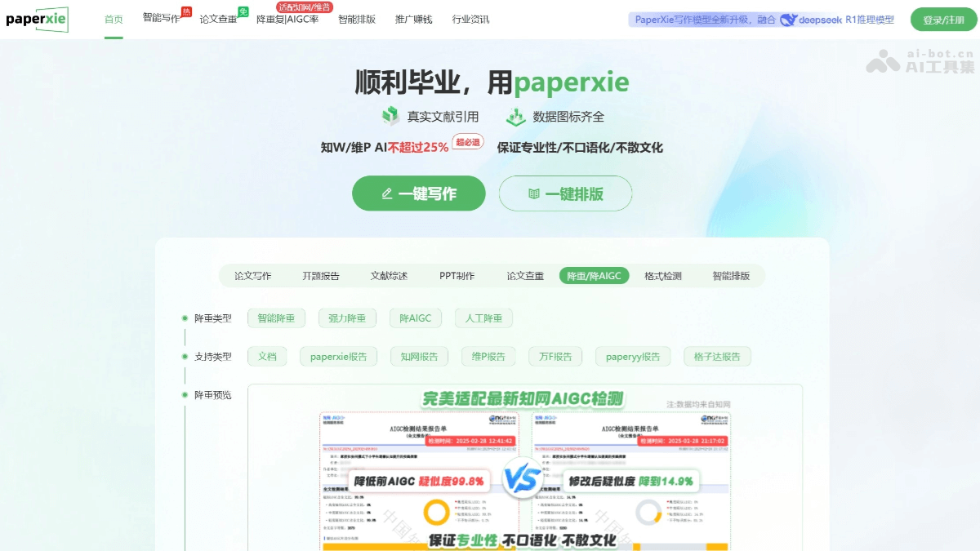Image resolution: width=980 pixels, height=551 pixels.
Task: Select the 智能降重 reduction type
Action: [276, 318]
